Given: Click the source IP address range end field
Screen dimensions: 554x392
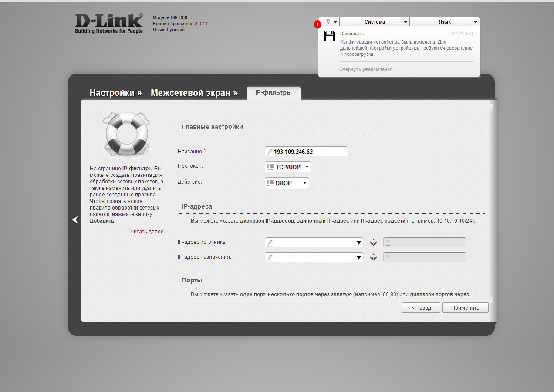Looking at the screenshot, I should (x=425, y=243).
